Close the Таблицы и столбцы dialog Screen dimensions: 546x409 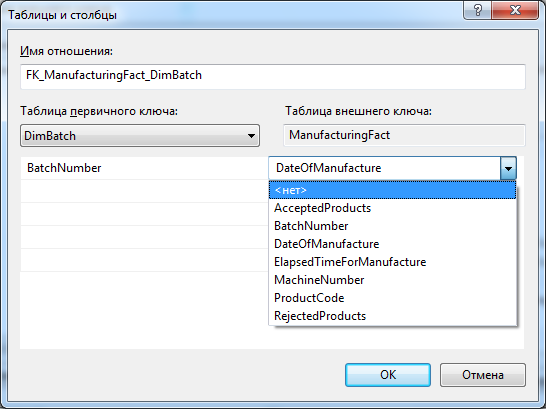click(x=515, y=10)
